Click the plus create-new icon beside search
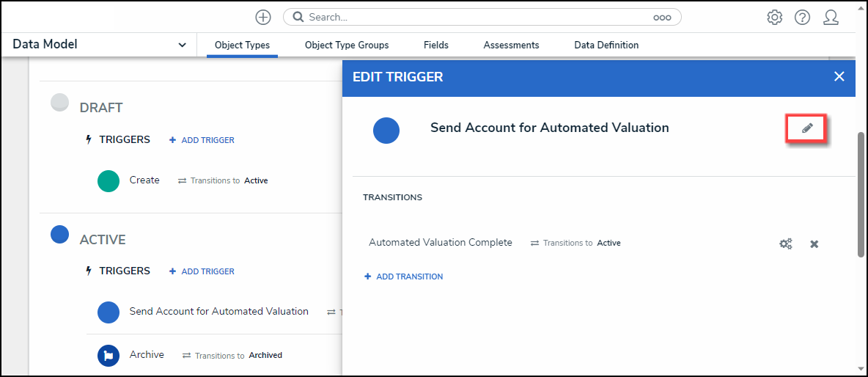 (262, 17)
